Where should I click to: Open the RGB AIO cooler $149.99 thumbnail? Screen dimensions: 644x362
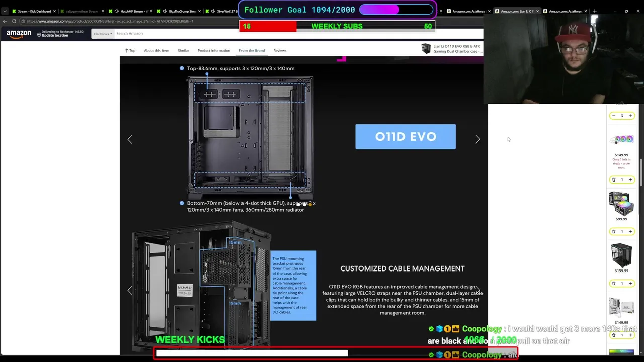tap(622, 139)
